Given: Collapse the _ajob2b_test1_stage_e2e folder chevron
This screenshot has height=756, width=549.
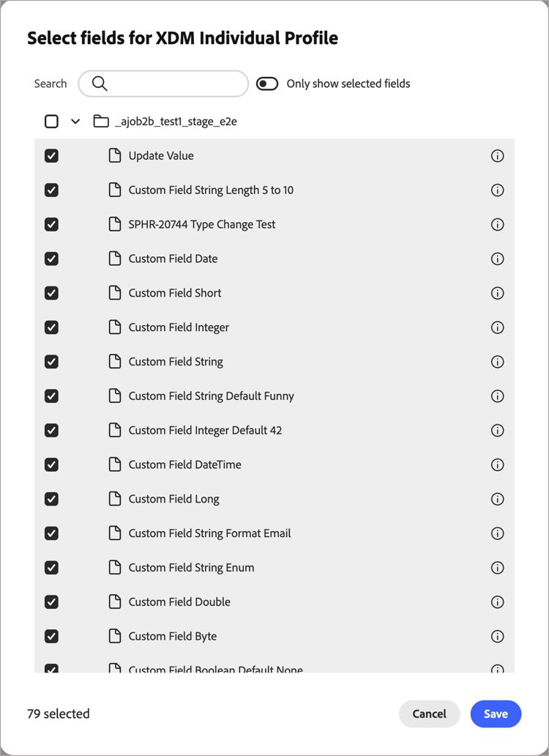Looking at the screenshot, I should (75, 121).
